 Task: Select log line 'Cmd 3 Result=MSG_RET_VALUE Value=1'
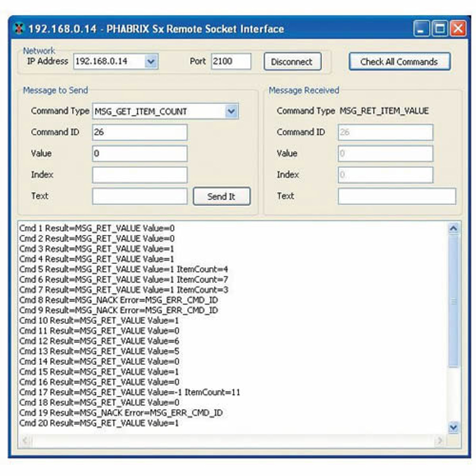tap(97, 249)
